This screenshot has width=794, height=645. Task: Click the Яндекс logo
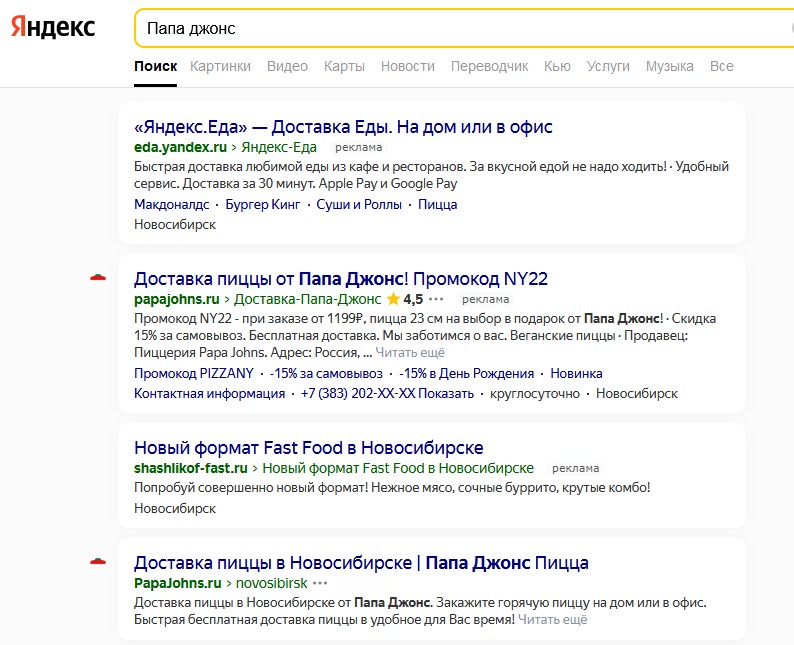tap(53, 27)
